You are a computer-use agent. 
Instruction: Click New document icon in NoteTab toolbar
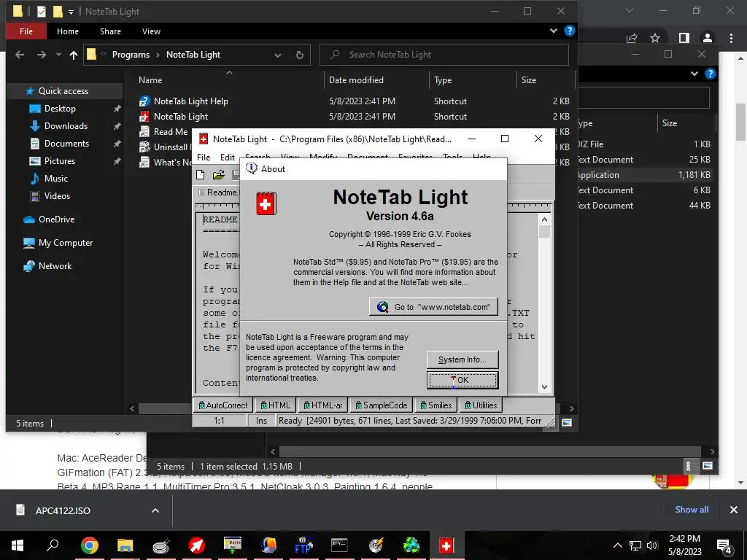click(201, 175)
